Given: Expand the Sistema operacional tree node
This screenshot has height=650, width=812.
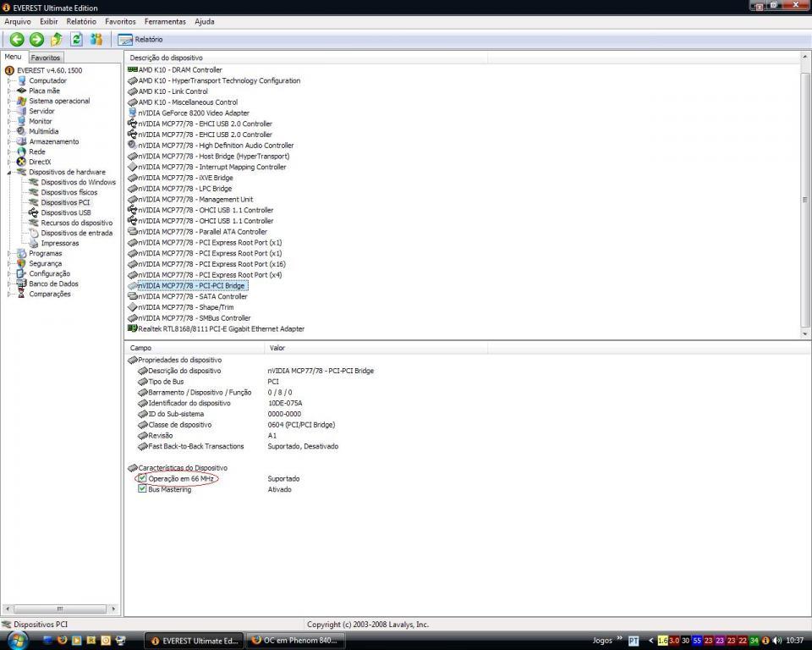Looking at the screenshot, I should click(x=8, y=101).
